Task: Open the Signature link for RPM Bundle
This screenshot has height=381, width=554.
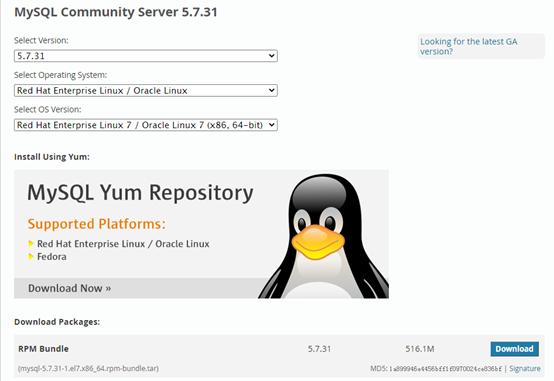Action: click(525, 369)
